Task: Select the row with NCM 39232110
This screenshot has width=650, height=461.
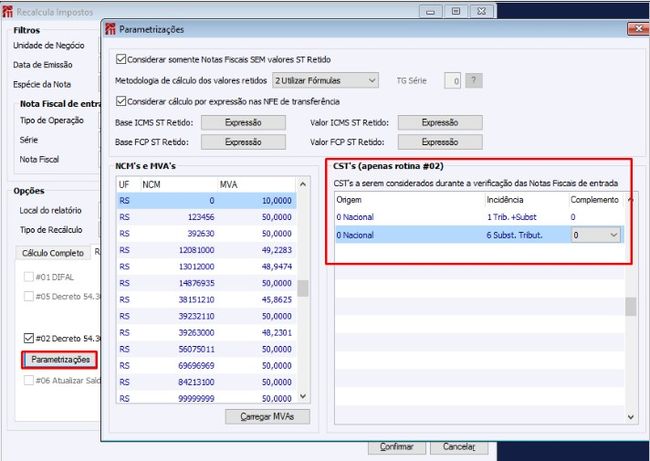Action: (x=206, y=316)
